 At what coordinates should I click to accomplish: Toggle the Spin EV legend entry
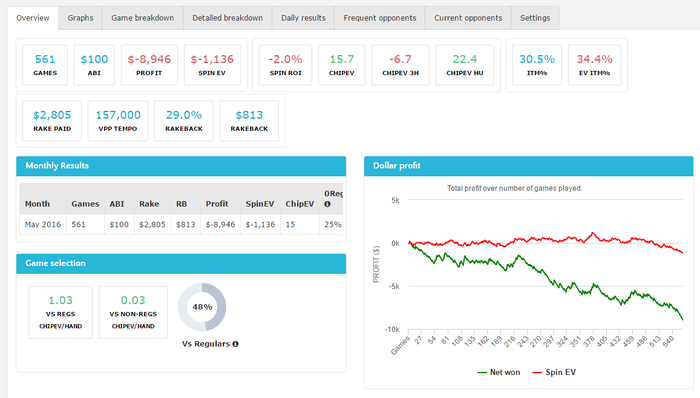pos(554,372)
